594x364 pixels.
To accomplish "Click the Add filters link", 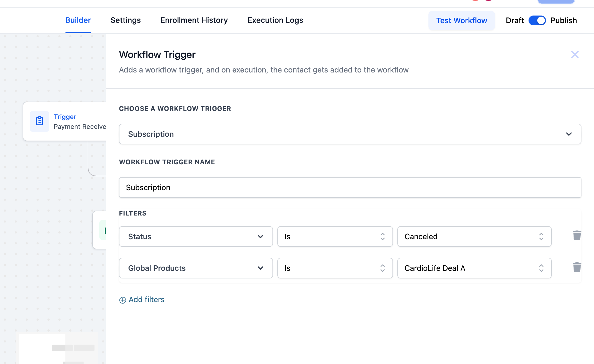I will coord(146,300).
